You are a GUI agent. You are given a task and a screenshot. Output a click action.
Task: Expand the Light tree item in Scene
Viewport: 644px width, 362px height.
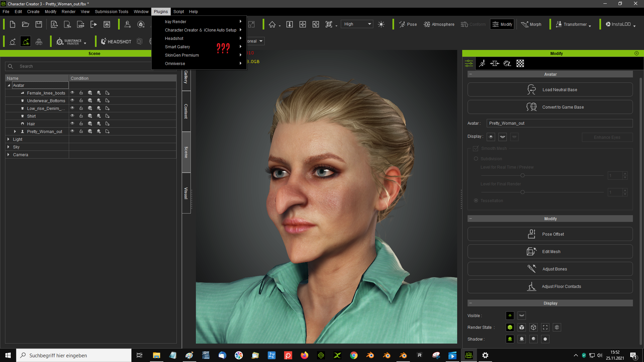click(8, 139)
